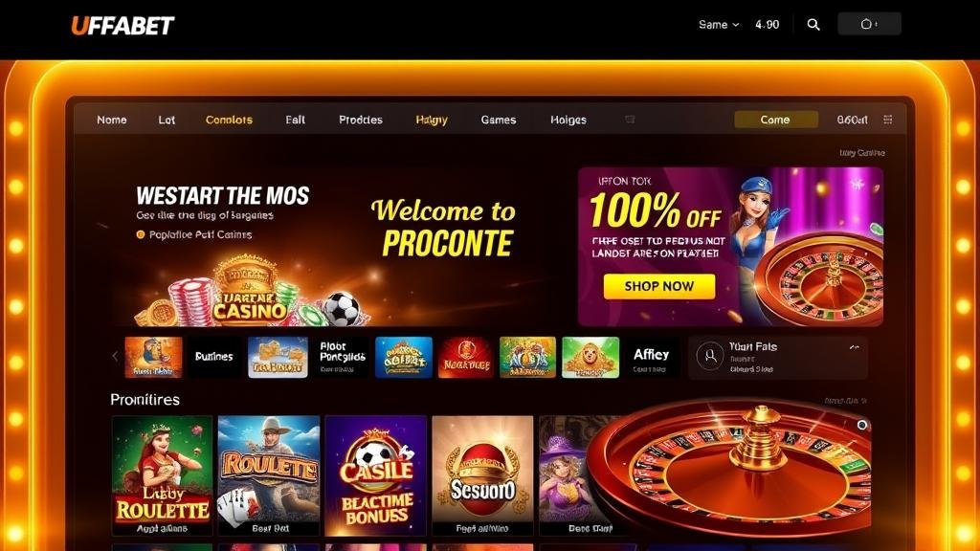Open the grid menu icon beside 060rl
The height and width of the screenshot is (551, 980).
[x=887, y=120]
